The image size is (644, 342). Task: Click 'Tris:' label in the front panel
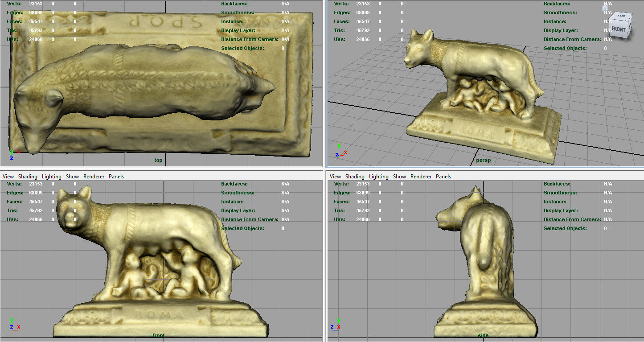pos(12,210)
